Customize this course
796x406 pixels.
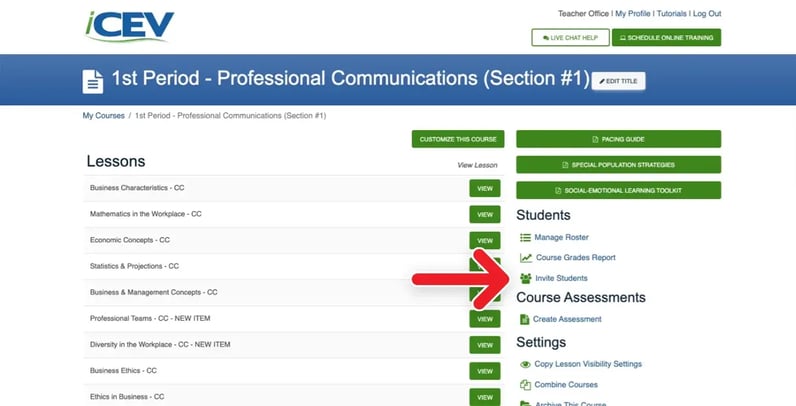[x=458, y=139]
